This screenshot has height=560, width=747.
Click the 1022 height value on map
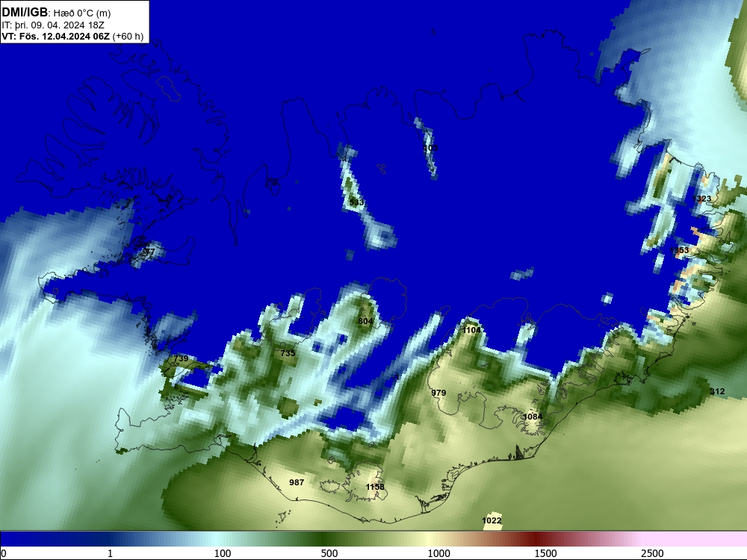[x=492, y=520]
